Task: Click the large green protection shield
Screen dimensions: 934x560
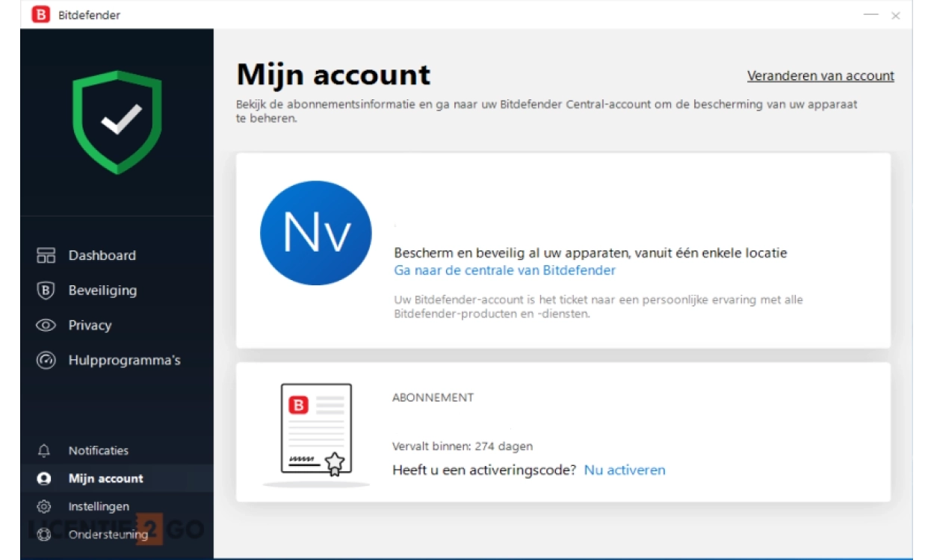Action: (117, 122)
